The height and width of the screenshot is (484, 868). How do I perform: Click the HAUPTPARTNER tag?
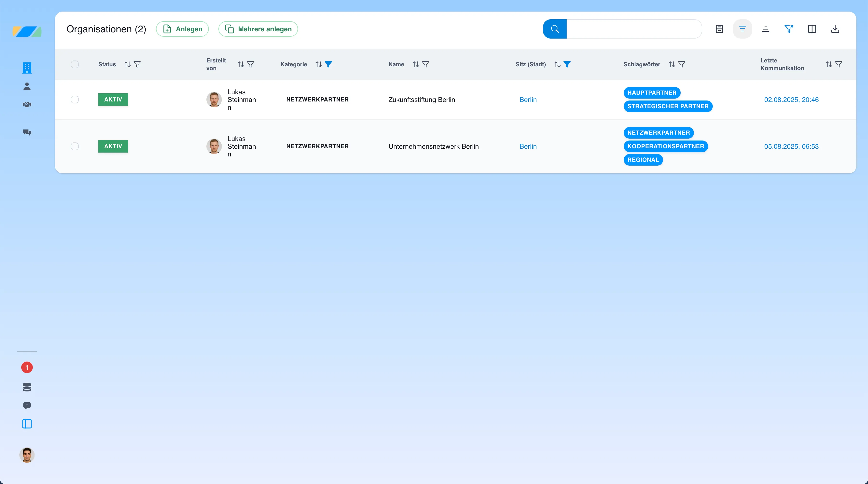652,93
